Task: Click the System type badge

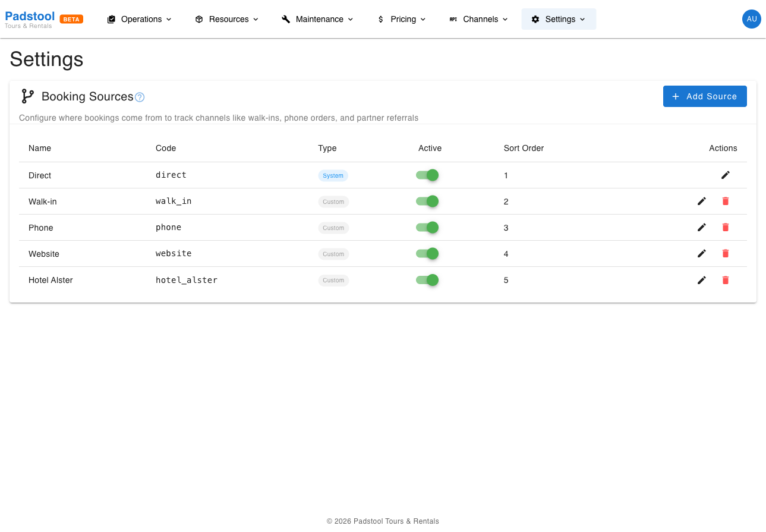Action: point(333,175)
